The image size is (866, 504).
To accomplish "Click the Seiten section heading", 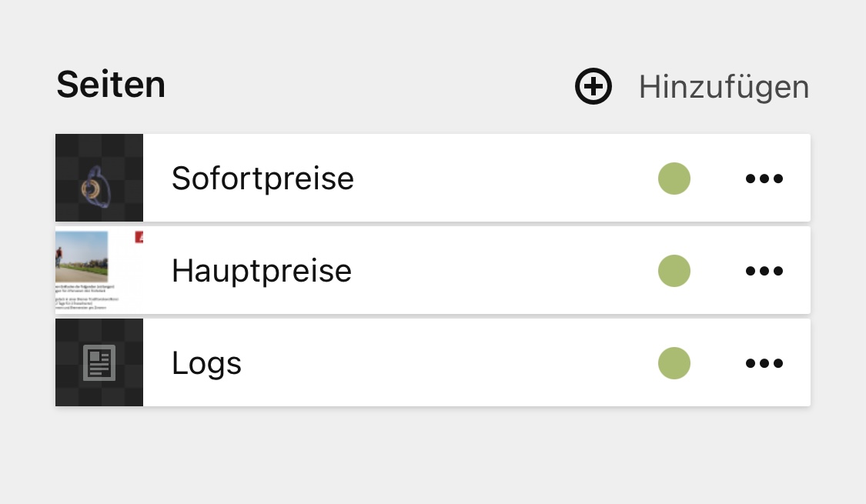I will 111,85.
